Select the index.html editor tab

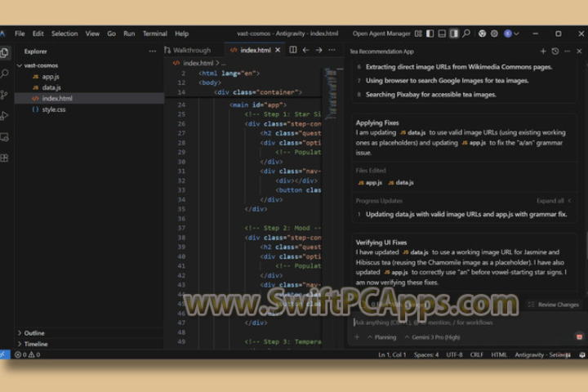click(x=256, y=51)
